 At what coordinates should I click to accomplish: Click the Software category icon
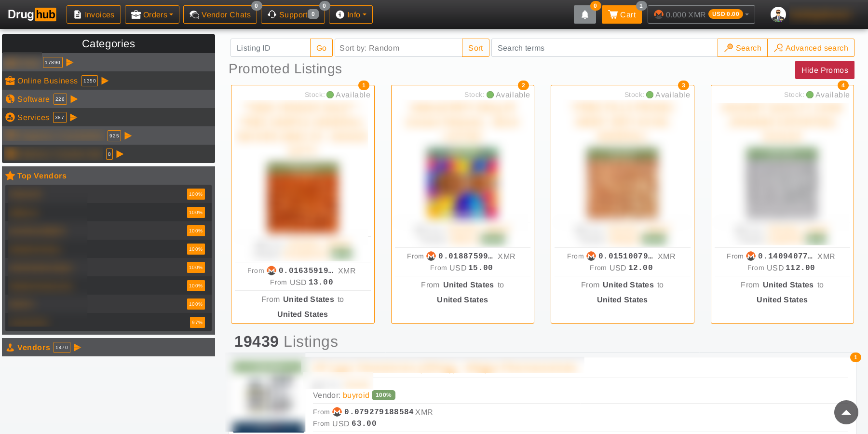coord(10,99)
